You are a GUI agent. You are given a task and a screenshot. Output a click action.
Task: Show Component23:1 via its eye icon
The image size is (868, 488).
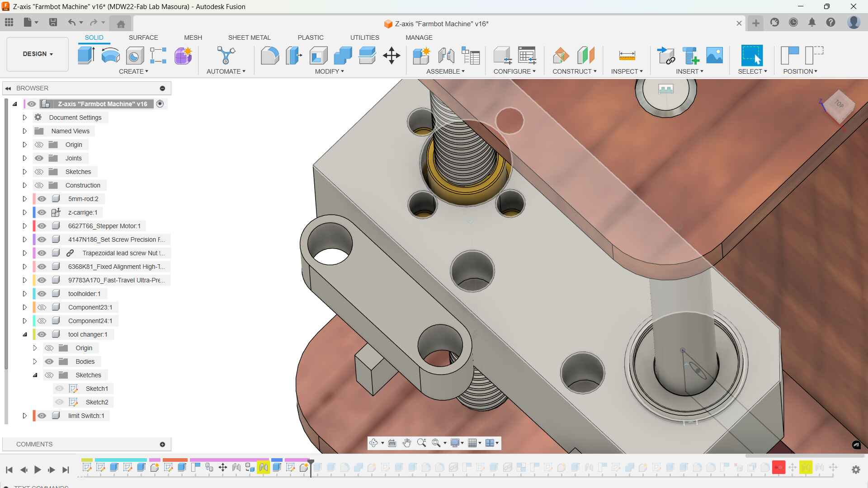click(x=42, y=307)
